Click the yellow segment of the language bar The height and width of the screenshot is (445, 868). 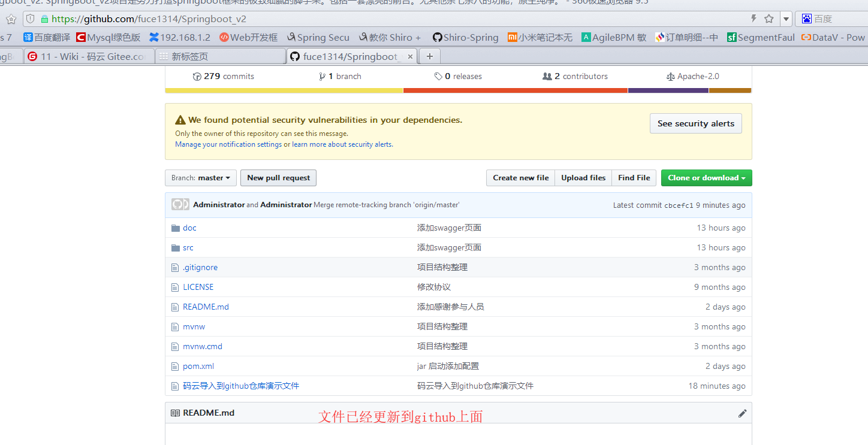(x=284, y=90)
